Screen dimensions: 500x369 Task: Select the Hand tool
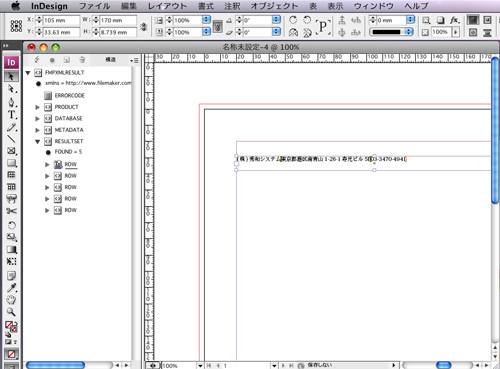tap(11, 300)
